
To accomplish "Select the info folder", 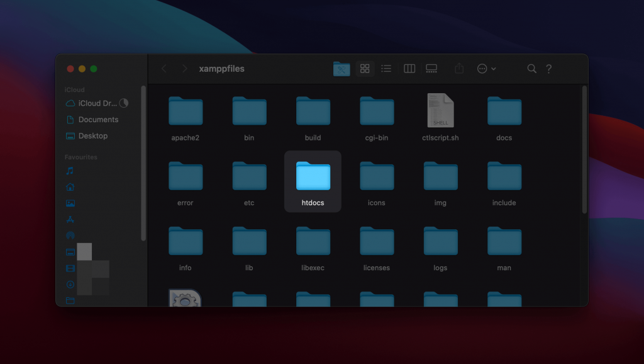I will [x=186, y=241].
